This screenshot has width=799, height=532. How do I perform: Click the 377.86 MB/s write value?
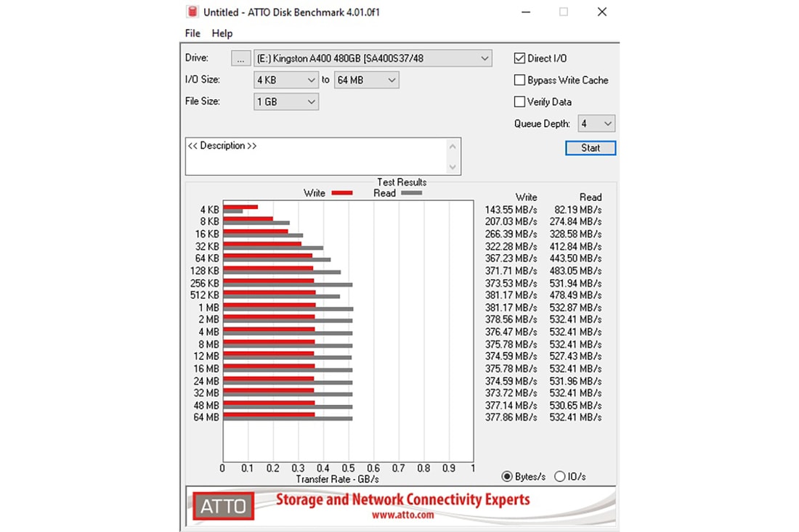(511, 417)
